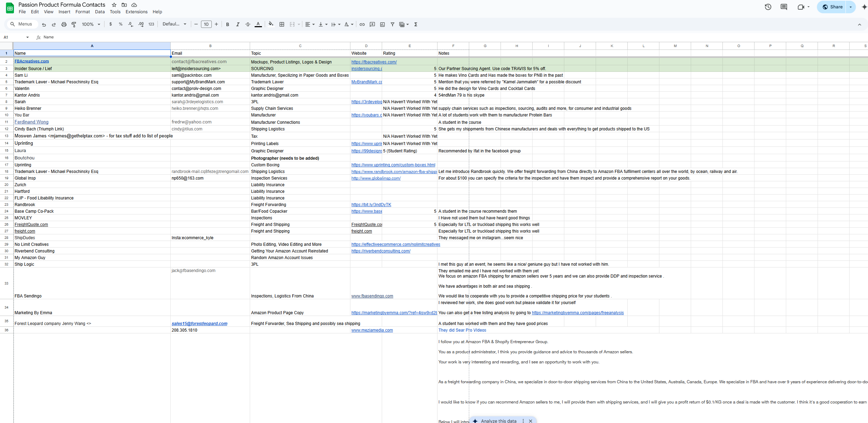Click the font size input field
The height and width of the screenshot is (423, 868).
[206, 24]
